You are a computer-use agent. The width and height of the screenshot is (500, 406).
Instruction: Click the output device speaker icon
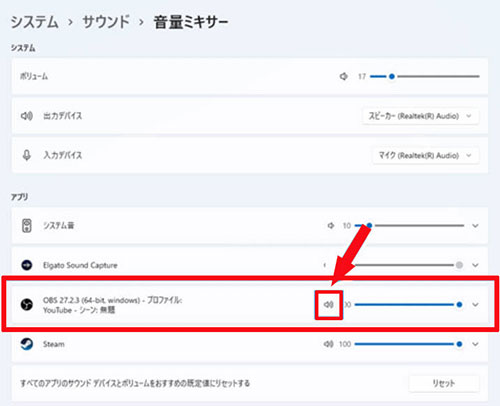pyautogui.click(x=27, y=116)
